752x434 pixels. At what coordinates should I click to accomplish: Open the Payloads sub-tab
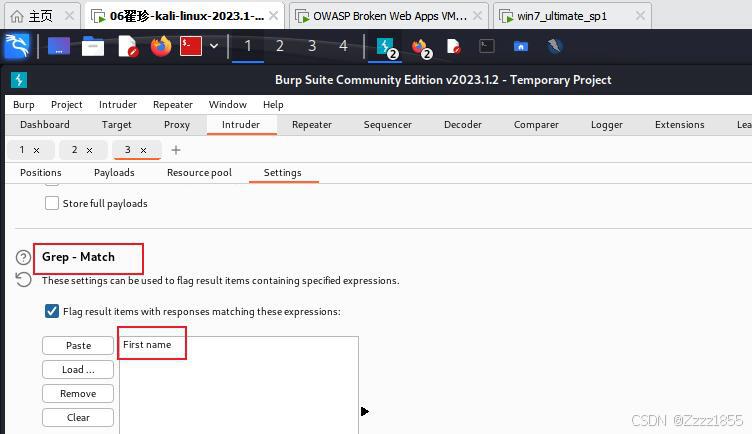pyautogui.click(x=114, y=173)
